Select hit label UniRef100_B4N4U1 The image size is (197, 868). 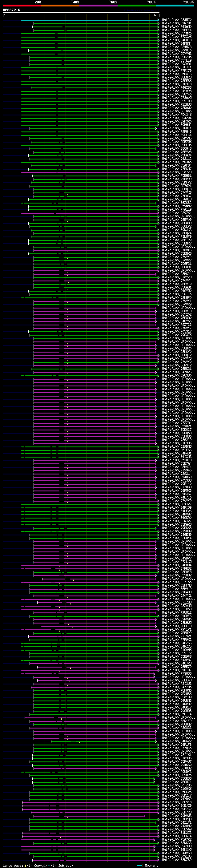tap(177, 454)
